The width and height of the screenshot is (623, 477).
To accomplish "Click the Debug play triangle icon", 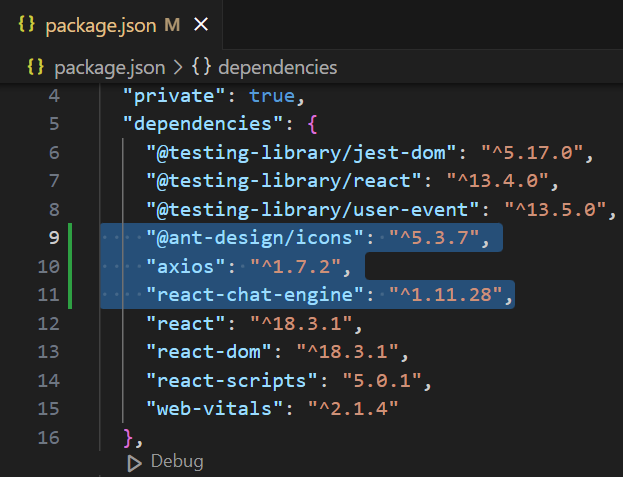I will tap(135, 463).
